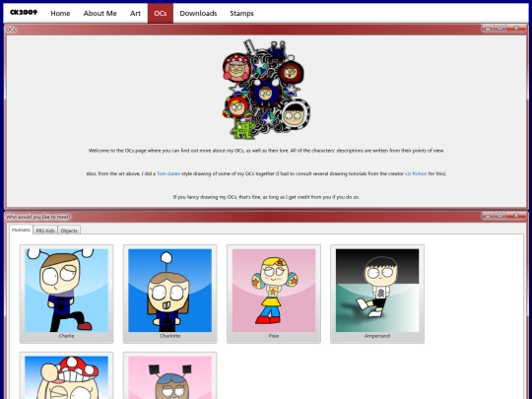Close the 'Who would you like to meet?' window
The height and width of the screenshot is (399, 532).
pos(516,216)
